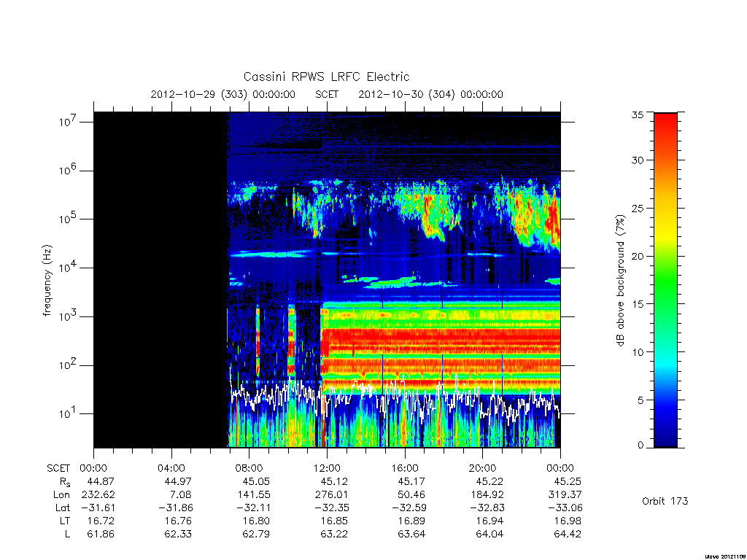The height and width of the screenshot is (560, 747).
Task: Click the L value '63.22'
Action: [x=334, y=534]
